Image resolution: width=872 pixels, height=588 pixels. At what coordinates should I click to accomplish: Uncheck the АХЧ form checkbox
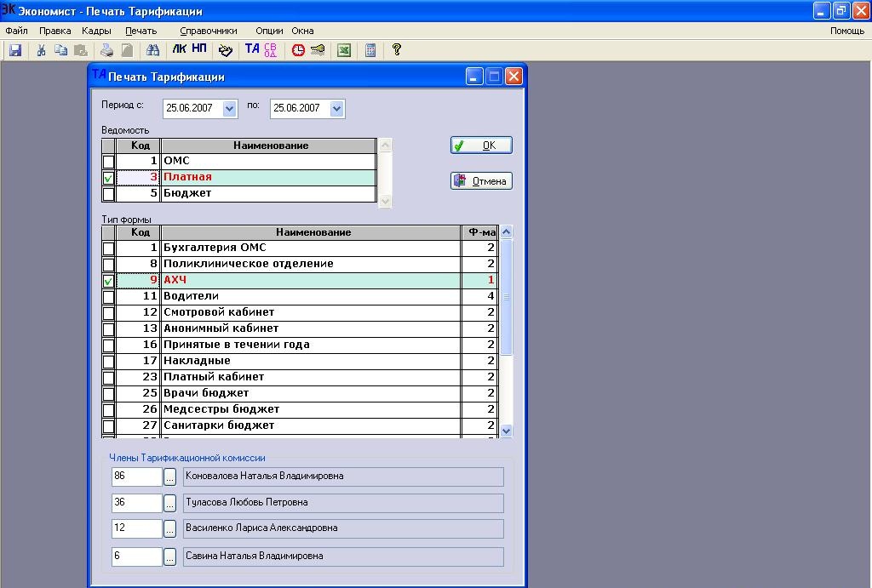click(108, 281)
